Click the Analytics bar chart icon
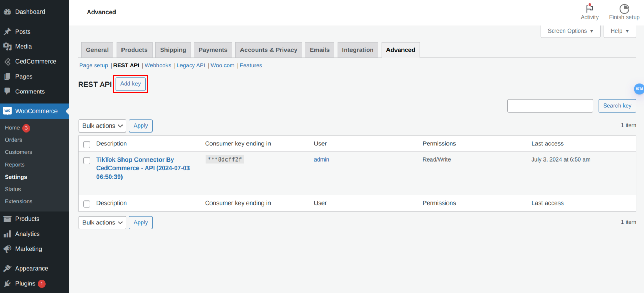 [7, 234]
